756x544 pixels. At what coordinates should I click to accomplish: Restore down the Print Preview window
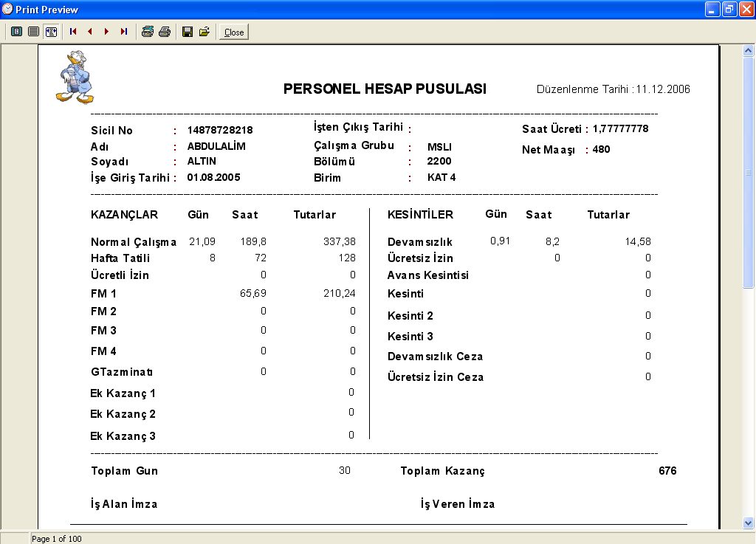(729, 10)
